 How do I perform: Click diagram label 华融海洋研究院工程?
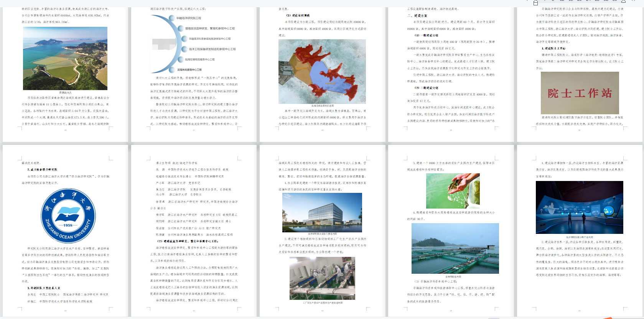pyautogui.click(x=189, y=18)
